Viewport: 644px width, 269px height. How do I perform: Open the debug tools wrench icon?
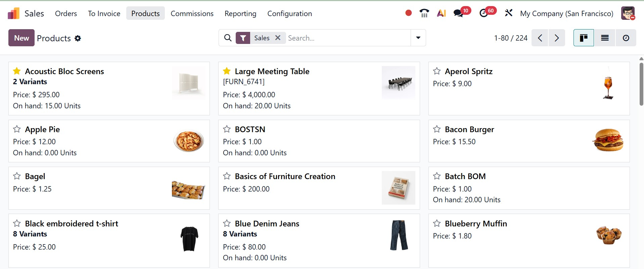509,13
